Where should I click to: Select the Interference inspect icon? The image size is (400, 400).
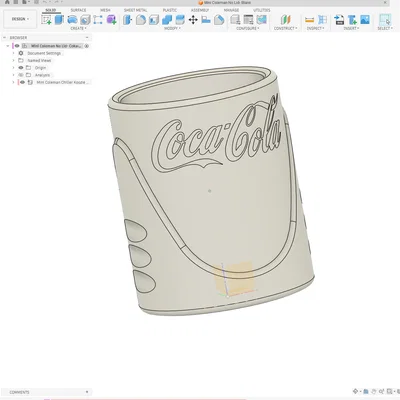pyautogui.click(x=322, y=20)
